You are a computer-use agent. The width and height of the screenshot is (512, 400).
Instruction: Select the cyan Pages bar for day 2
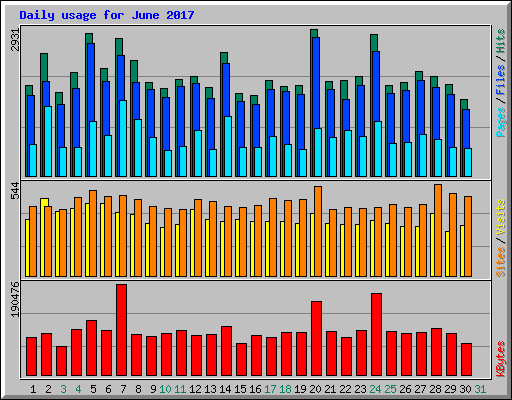[48, 141]
